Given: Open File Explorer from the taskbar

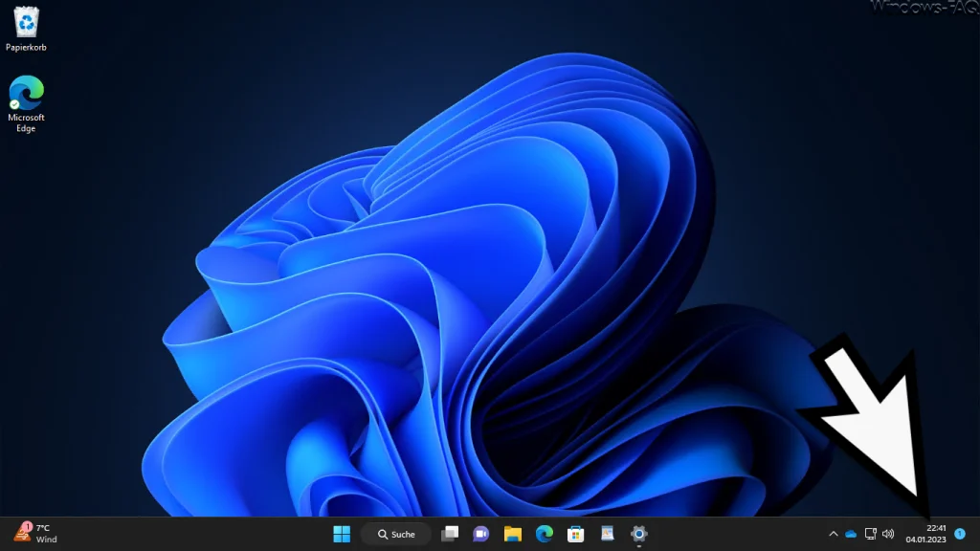Looking at the screenshot, I should [x=513, y=534].
